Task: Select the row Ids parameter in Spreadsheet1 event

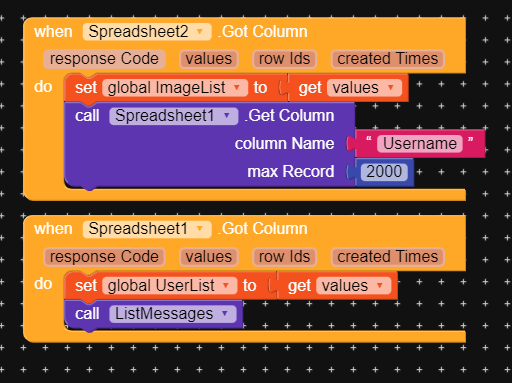Action: (284, 257)
